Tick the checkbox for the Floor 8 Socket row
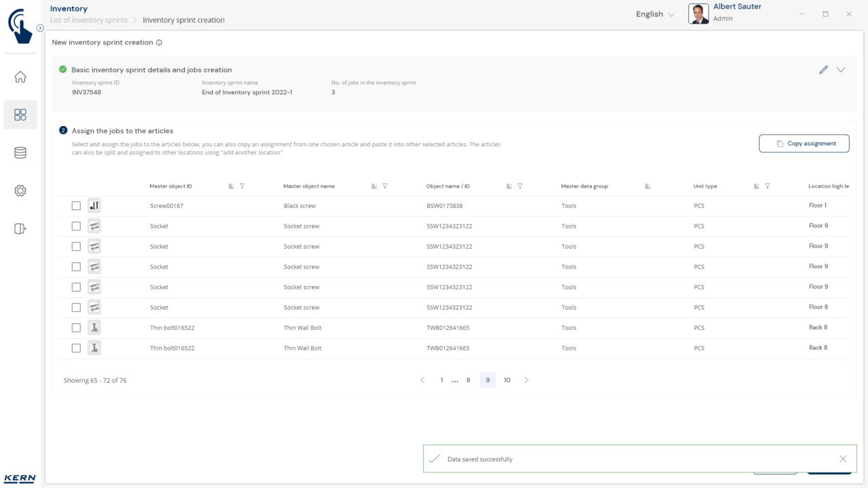 pyautogui.click(x=76, y=308)
